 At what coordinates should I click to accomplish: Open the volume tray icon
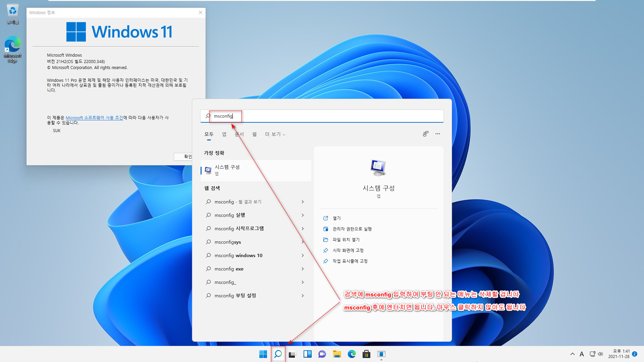600,354
